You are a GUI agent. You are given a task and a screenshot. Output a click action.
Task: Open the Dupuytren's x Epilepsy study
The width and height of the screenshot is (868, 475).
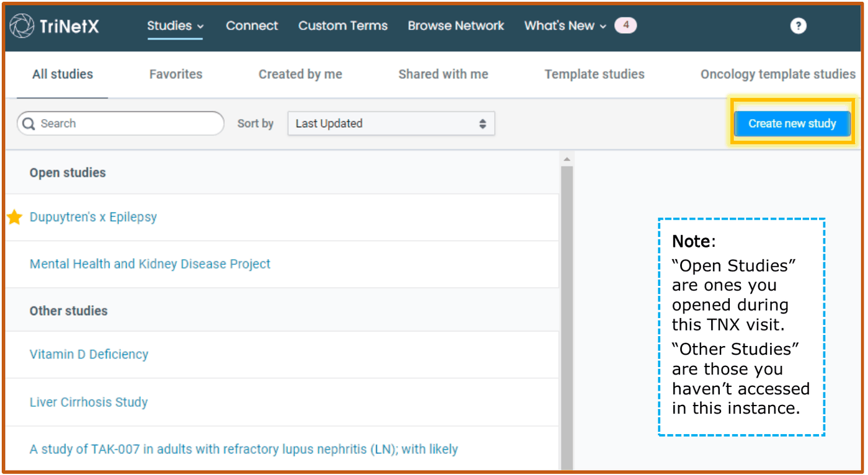pyautogui.click(x=93, y=217)
